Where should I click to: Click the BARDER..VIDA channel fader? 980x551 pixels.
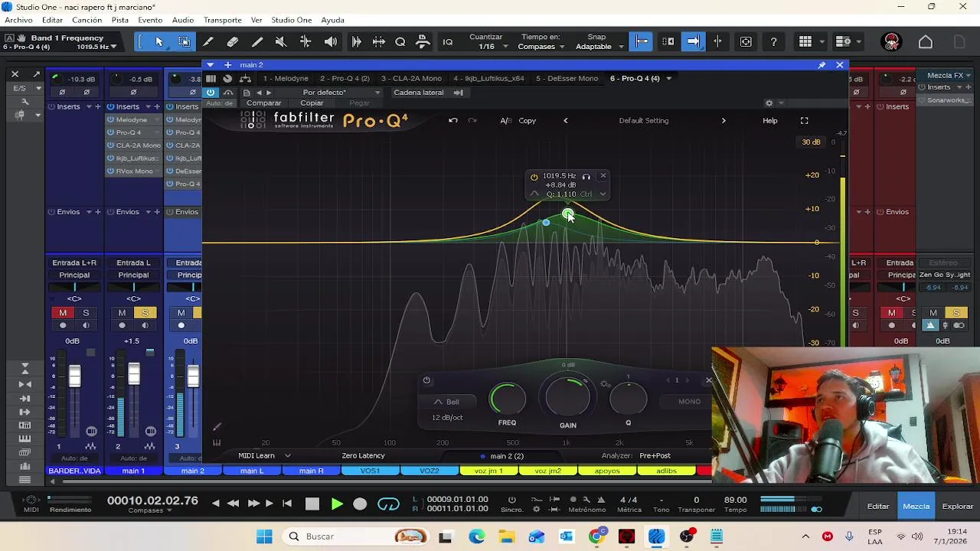coord(74,377)
